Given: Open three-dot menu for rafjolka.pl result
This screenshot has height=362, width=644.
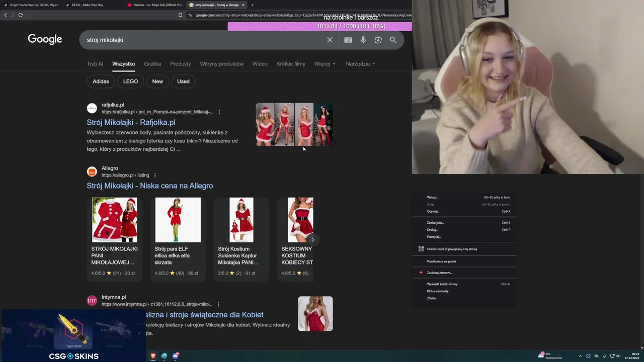Looking at the screenshot, I should click(x=219, y=112).
